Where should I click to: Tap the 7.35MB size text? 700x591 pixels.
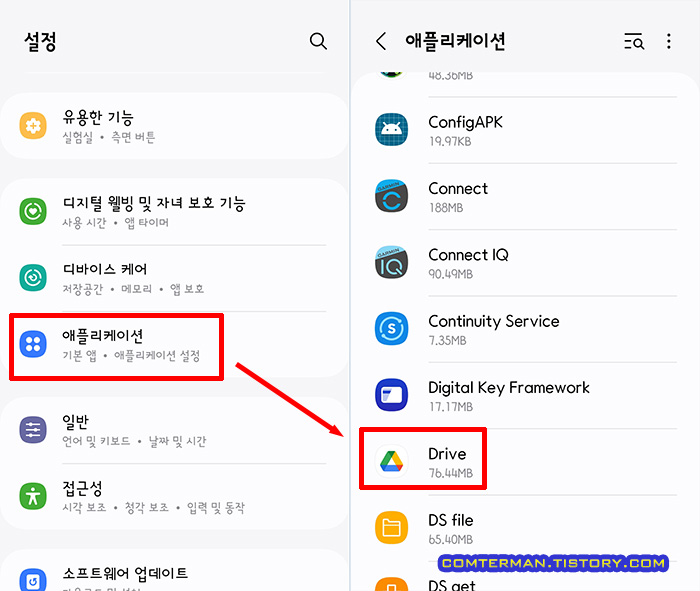(447, 341)
